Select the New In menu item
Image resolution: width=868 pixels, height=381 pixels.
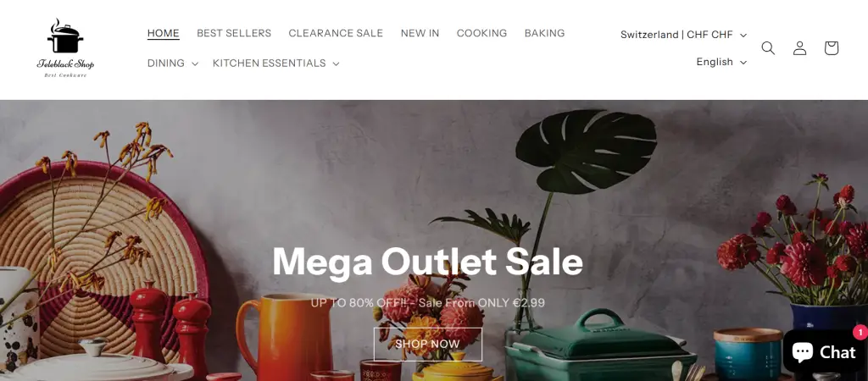(x=420, y=33)
